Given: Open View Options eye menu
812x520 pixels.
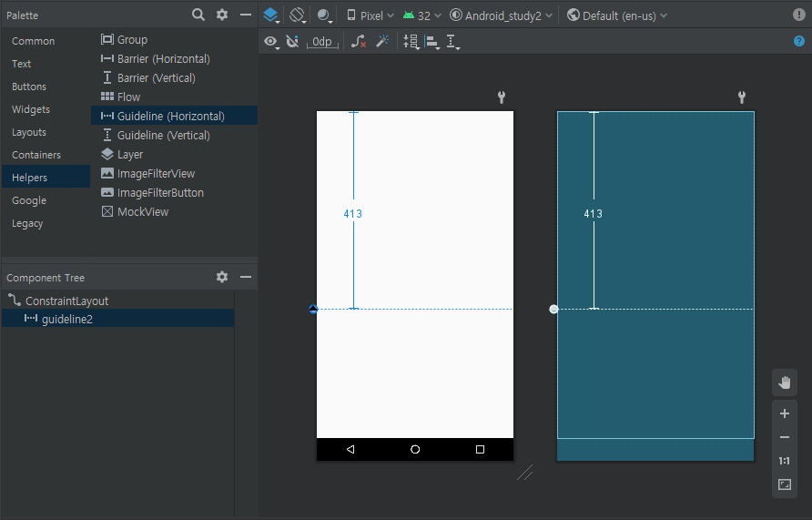Looking at the screenshot, I should click(271, 41).
